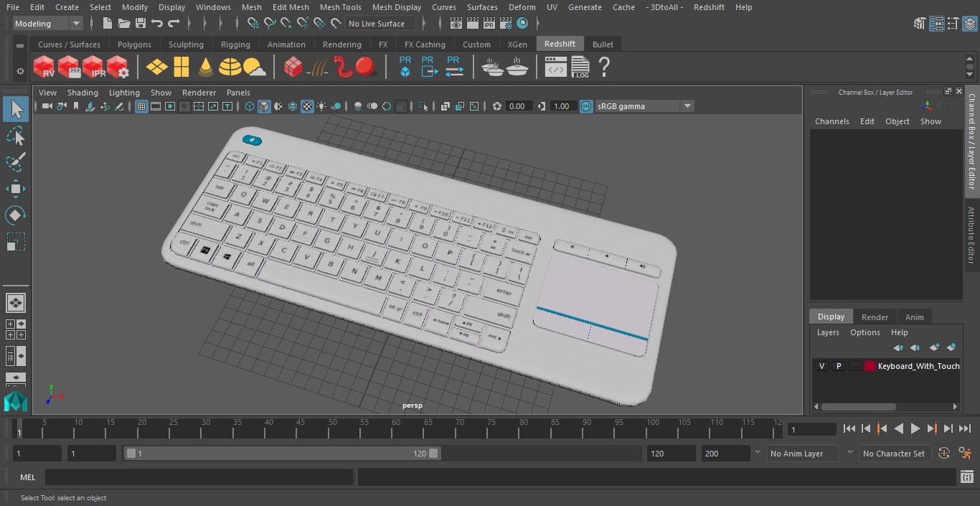Toggle auto keyframe icon
The width and height of the screenshot is (980, 506).
pos(944,454)
